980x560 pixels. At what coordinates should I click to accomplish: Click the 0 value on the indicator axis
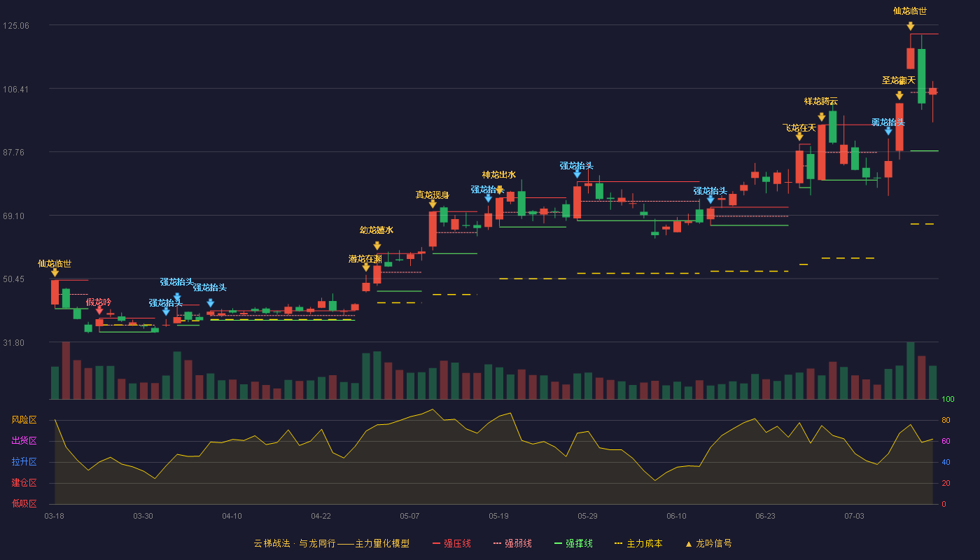coord(944,504)
